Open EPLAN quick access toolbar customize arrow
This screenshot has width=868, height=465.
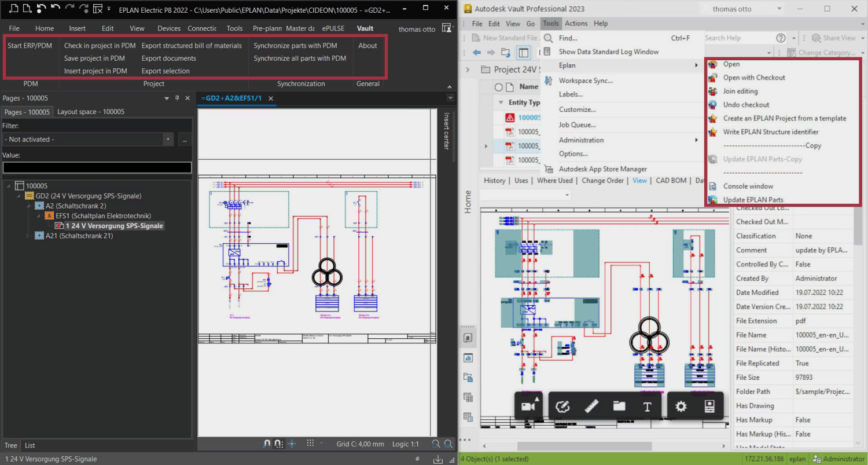pyautogui.click(x=109, y=9)
